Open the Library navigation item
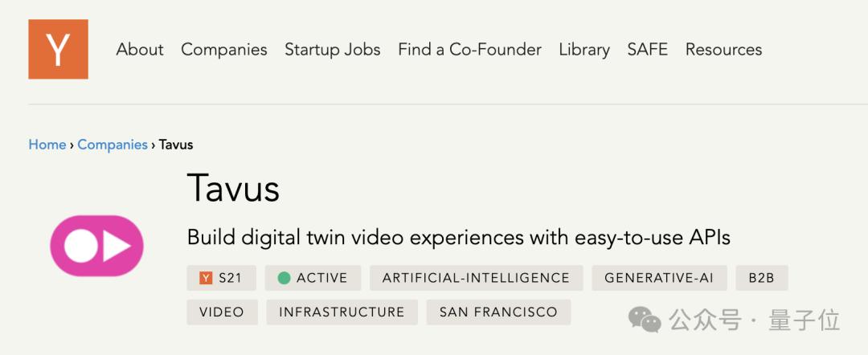The width and height of the screenshot is (868, 355). [x=584, y=50]
